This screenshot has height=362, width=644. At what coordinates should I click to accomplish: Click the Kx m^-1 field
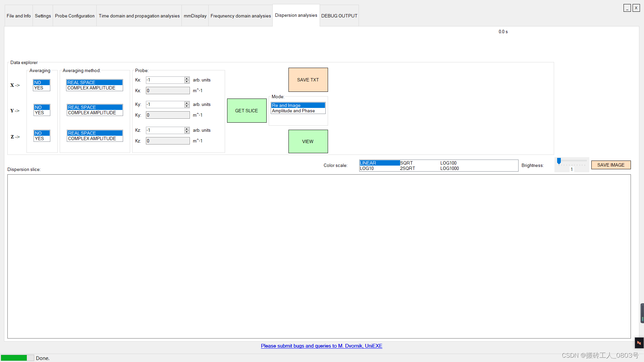168,90
